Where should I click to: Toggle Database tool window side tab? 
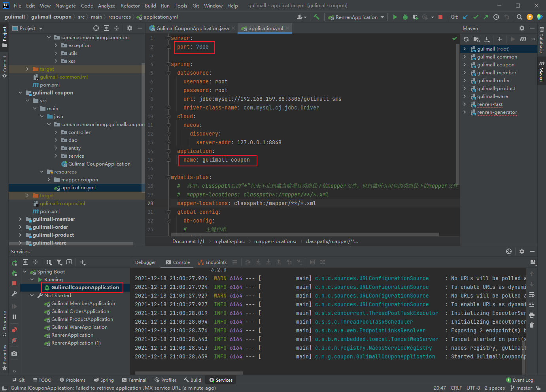[x=542, y=40]
